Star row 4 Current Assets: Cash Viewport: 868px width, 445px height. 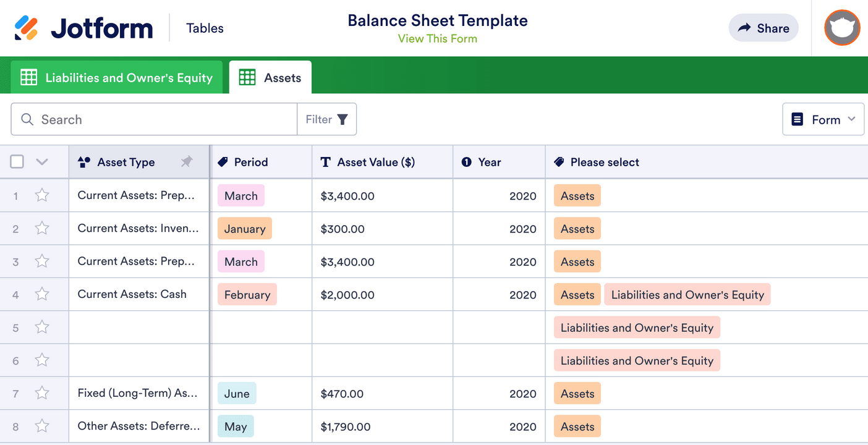pos(42,294)
